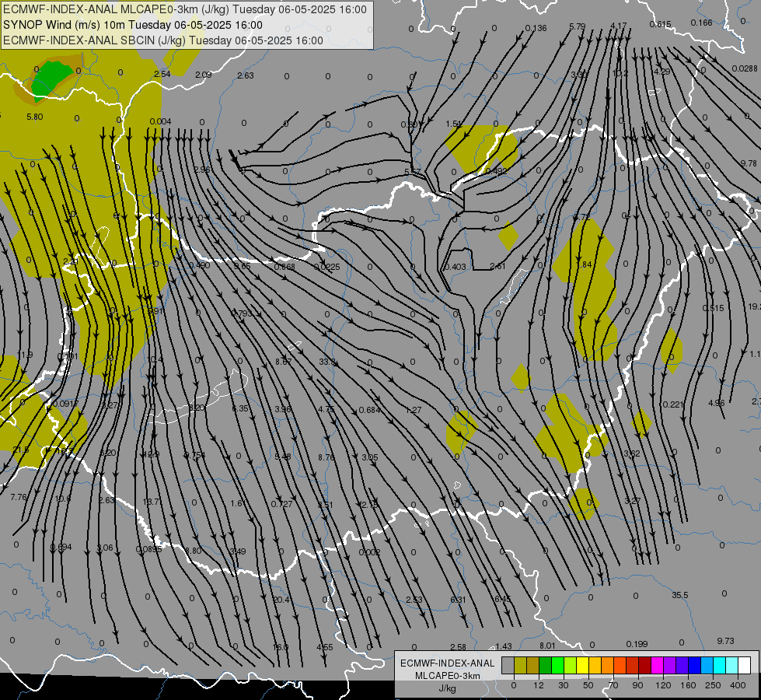
Task: Select the map value 0.0225
Action: click(x=326, y=267)
